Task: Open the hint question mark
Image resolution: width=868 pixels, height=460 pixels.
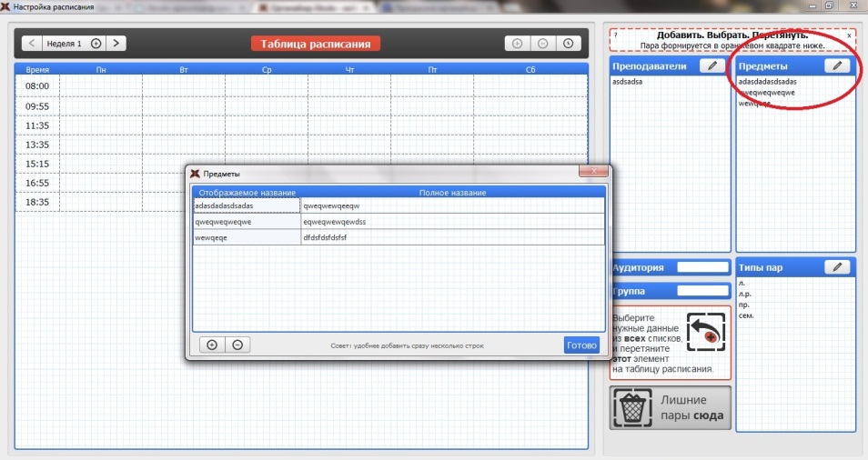Action: (x=615, y=35)
